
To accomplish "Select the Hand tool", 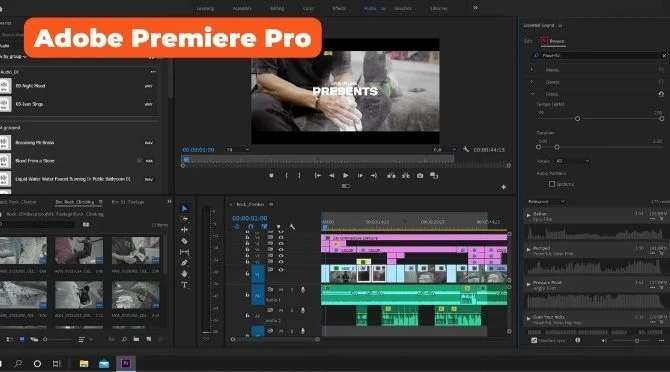I will [184, 274].
